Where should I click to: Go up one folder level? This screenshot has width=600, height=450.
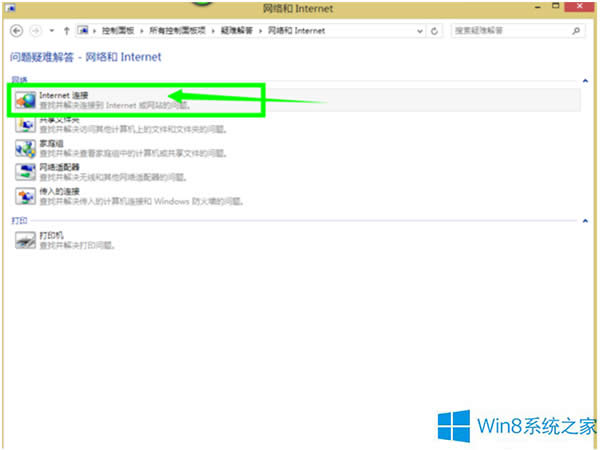67,31
